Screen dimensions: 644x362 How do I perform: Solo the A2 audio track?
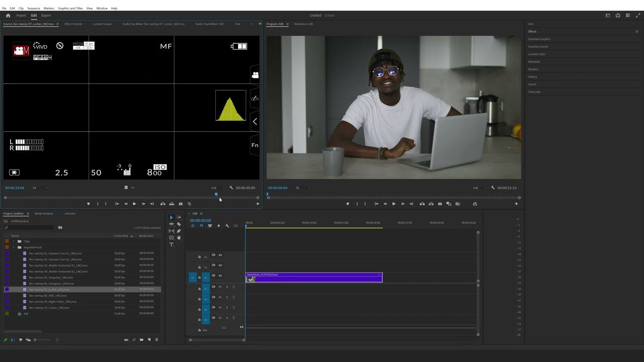(x=227, y=298)
